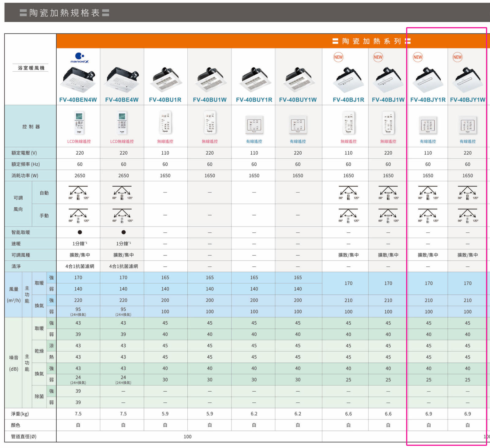Click the FV-40BEN4W model name
The image size is (490, 448).
coord(78,100)
